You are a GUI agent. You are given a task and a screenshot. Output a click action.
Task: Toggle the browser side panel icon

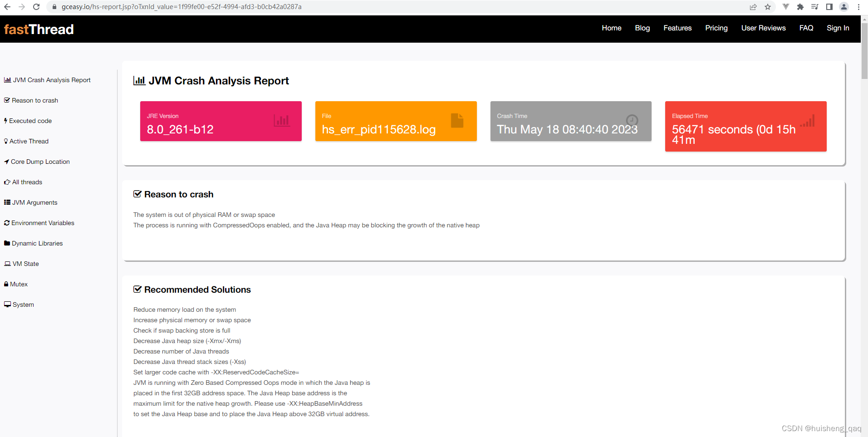pos(829,7)
